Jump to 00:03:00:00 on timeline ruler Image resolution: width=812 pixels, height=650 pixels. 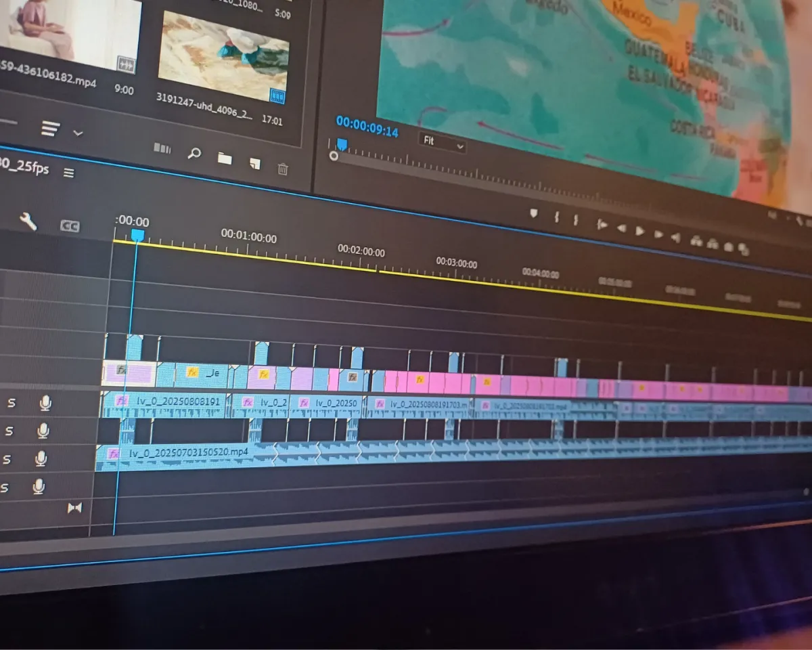[456, 263]
